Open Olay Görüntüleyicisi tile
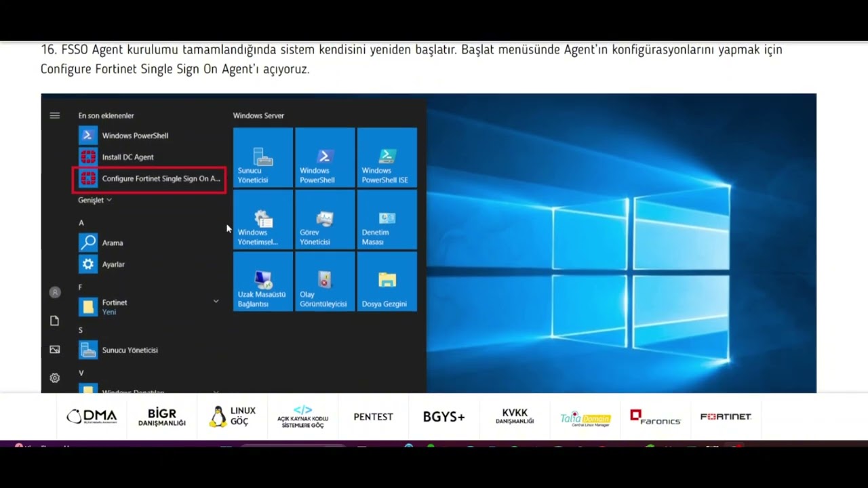Screen dimensions: 868x488 click(325, 281)
